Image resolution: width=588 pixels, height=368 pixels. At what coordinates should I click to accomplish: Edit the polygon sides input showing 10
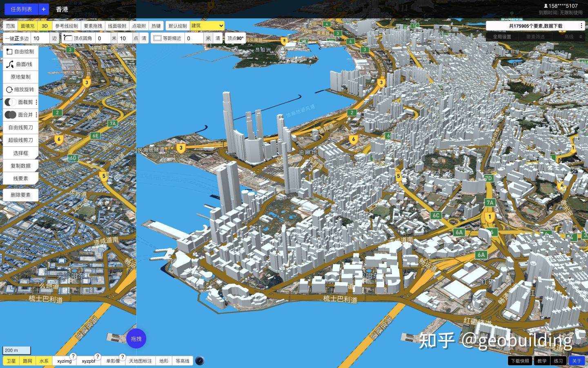[x=40, y=38]
